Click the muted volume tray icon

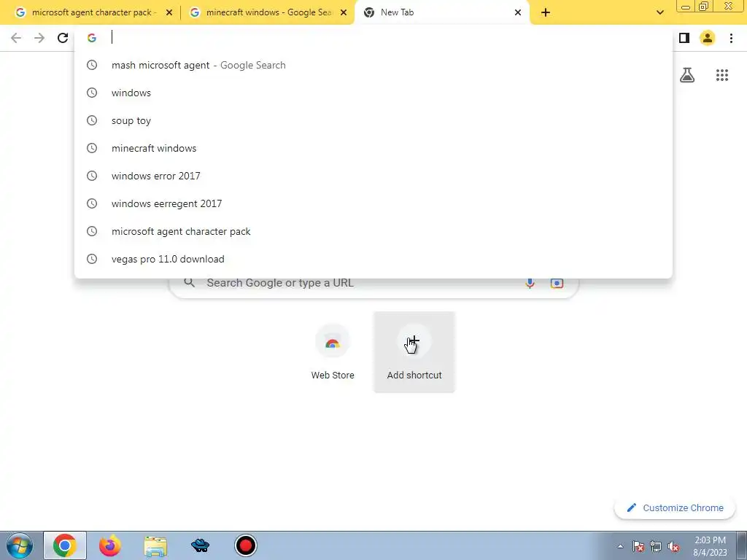673,546
